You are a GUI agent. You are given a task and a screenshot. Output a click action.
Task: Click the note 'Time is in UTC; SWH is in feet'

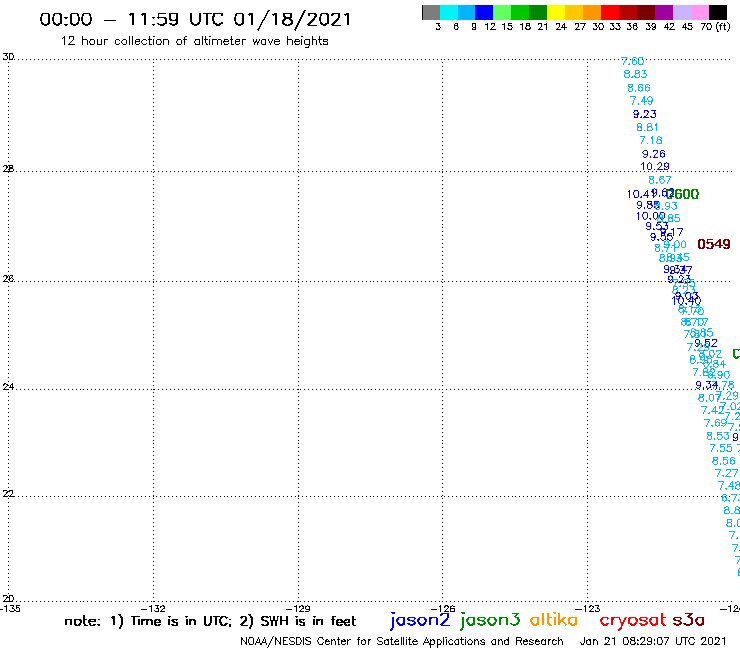point(210,621)
